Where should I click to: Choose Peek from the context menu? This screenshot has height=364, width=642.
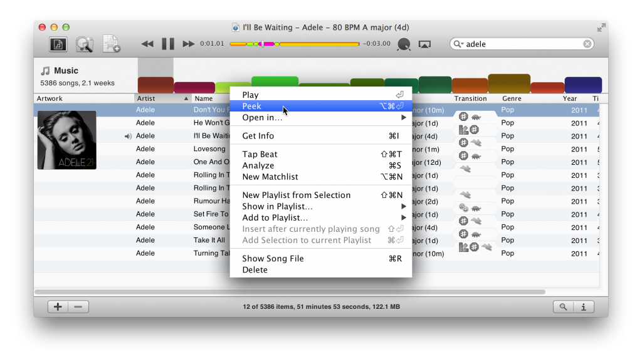[253, 106]
